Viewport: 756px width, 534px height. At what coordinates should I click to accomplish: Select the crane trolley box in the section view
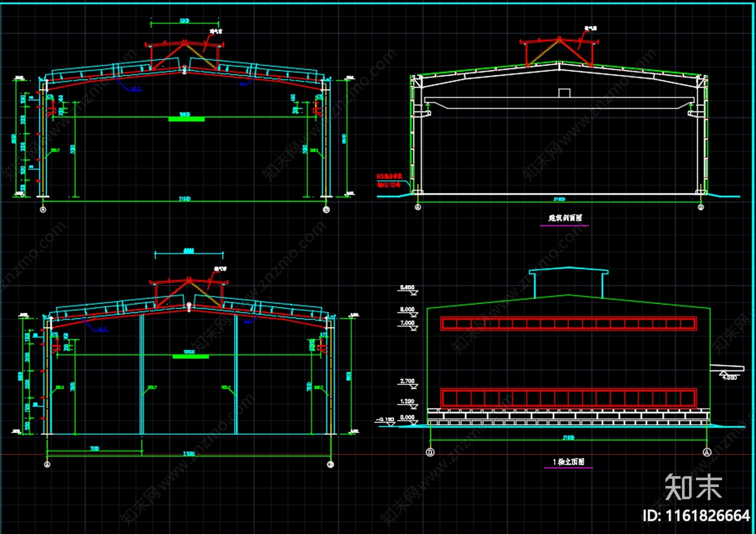pos(564,93)
